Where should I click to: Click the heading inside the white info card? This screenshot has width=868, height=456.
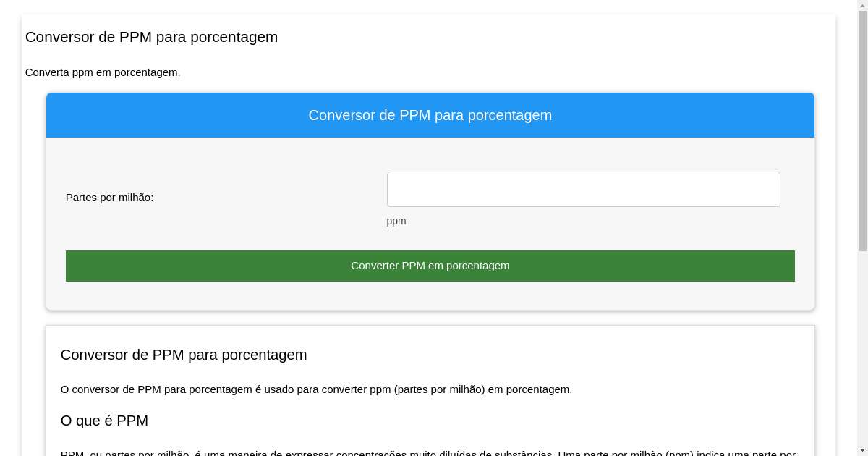pos(184,355)
